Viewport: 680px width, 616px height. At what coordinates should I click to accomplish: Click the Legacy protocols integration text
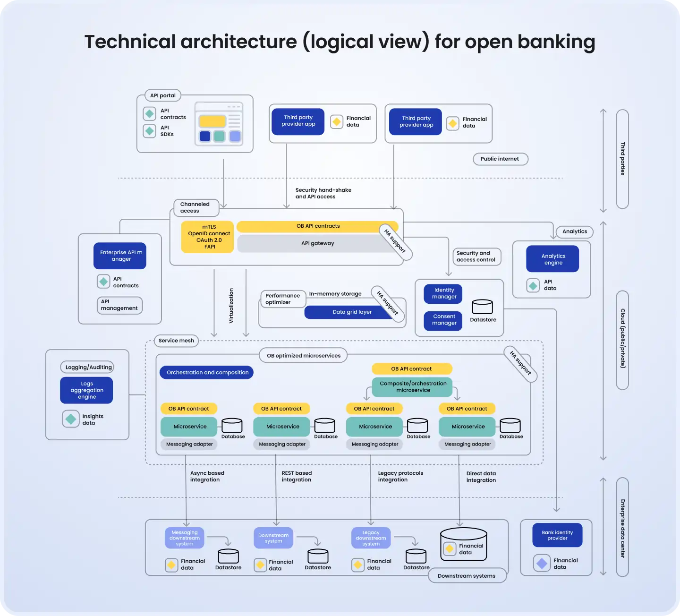[x=400, y=476]
